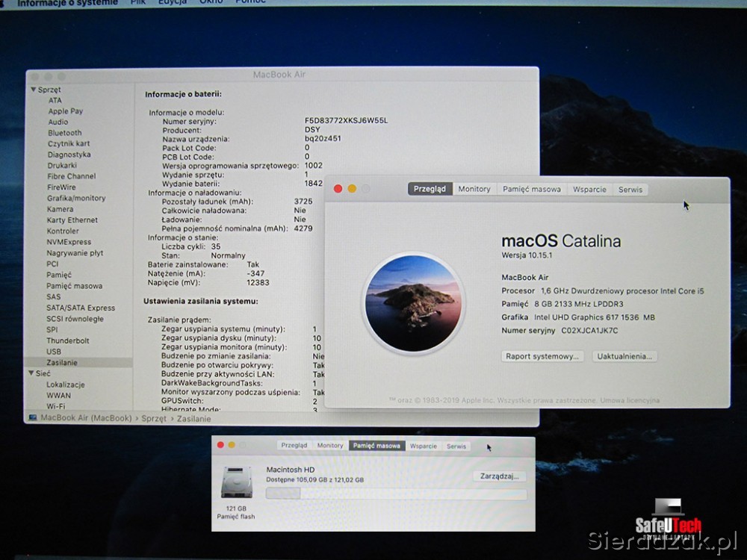
Task: Open the Umowa licencyjna link
Action: (630, 400)
